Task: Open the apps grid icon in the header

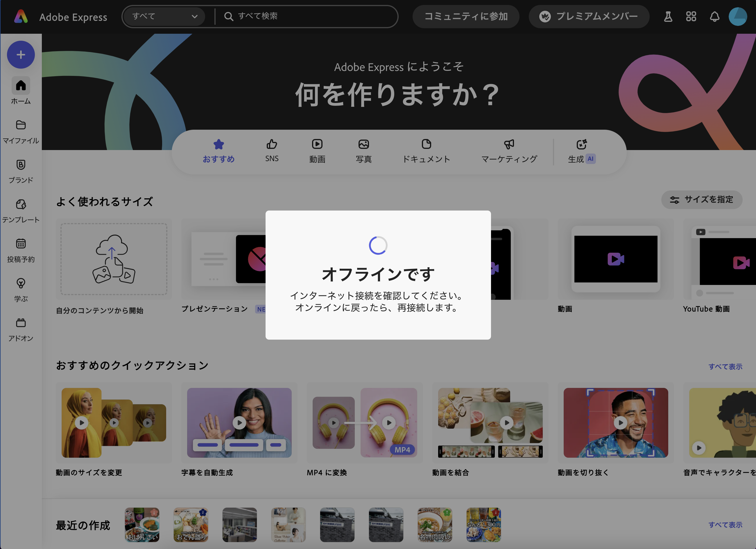Action: [x=691, y=16]
